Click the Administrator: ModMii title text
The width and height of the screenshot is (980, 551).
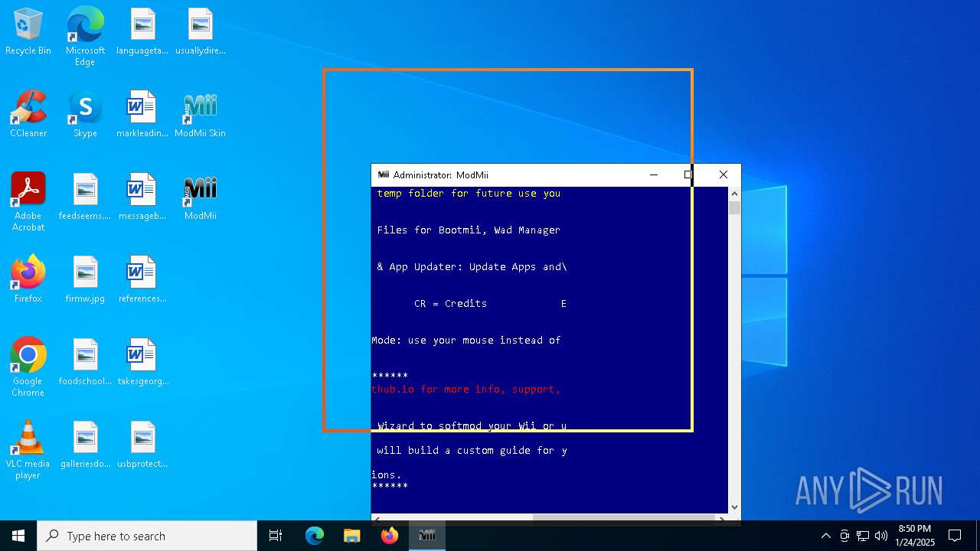point(441,175)
